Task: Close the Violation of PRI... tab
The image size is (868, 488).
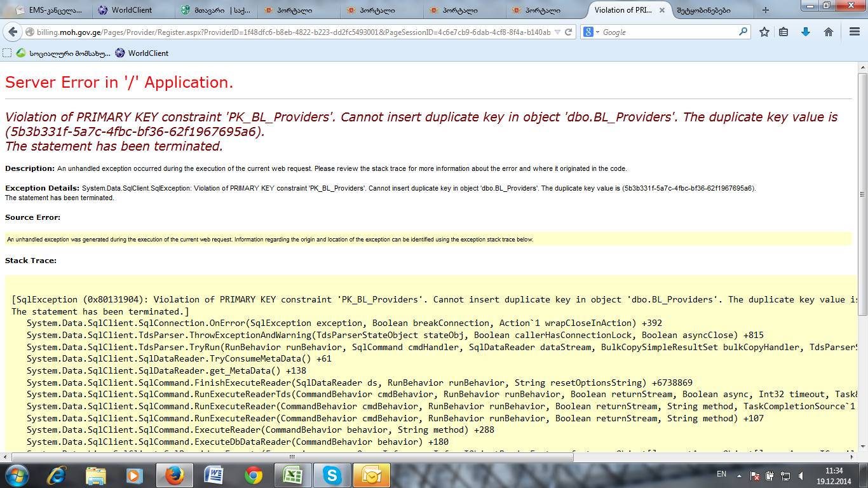Action: pos(662,10)
